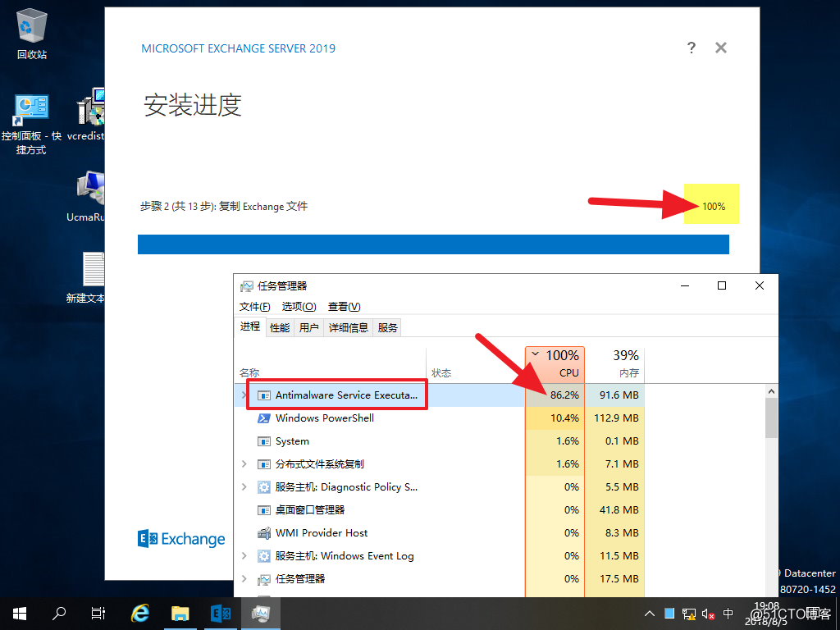The height and width of the screenshot is (630, 840).
Task: Close the Task Manager window
Action: pos(759,286)
